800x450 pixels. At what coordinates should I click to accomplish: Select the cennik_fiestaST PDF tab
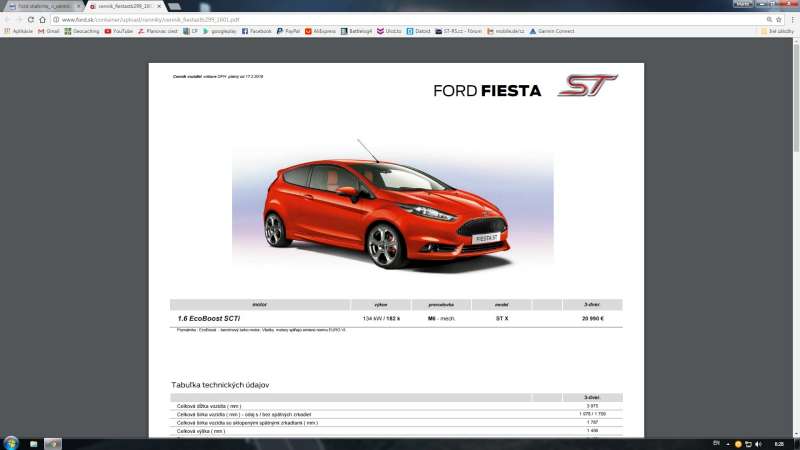coord(122,6)
